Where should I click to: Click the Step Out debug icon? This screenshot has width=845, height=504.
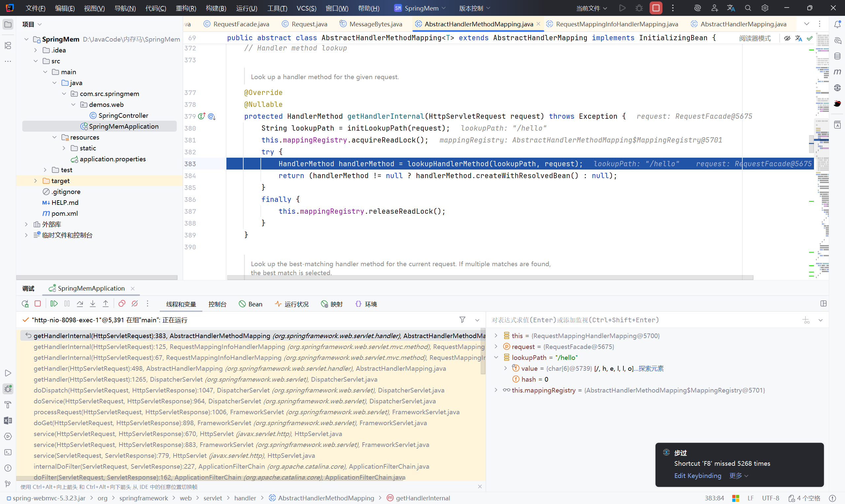point(106,304)
